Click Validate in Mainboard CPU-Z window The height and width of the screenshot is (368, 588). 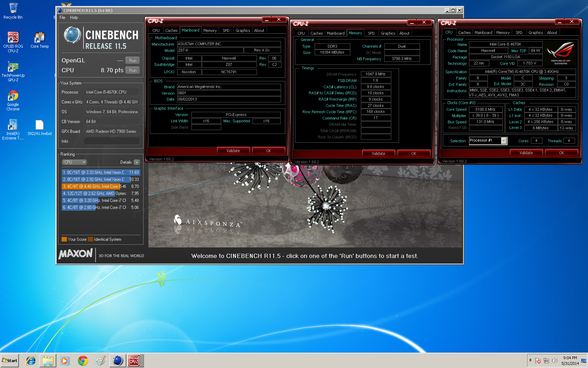pyautogui.click(x=233, y=151)
